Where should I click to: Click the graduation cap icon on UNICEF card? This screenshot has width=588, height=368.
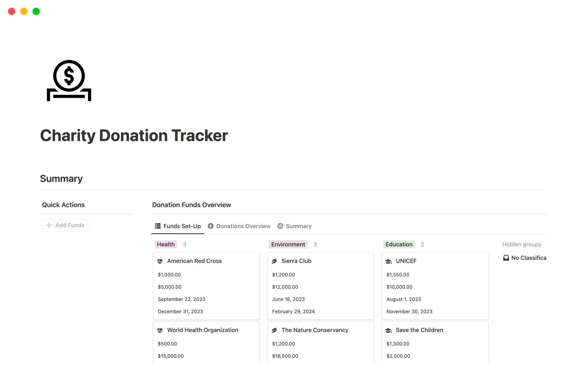[x=389, y=261]
